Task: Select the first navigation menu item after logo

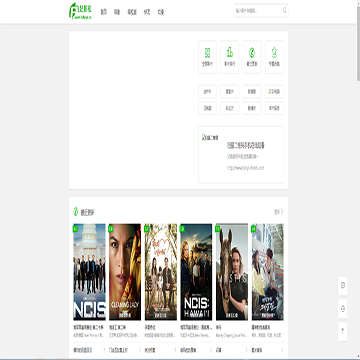Action: tap(104, 12)
